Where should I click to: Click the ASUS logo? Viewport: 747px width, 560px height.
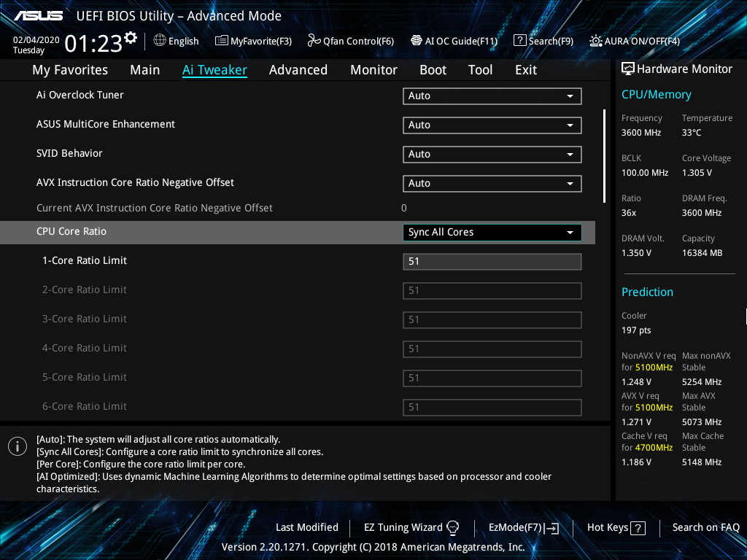coord(38,16)
